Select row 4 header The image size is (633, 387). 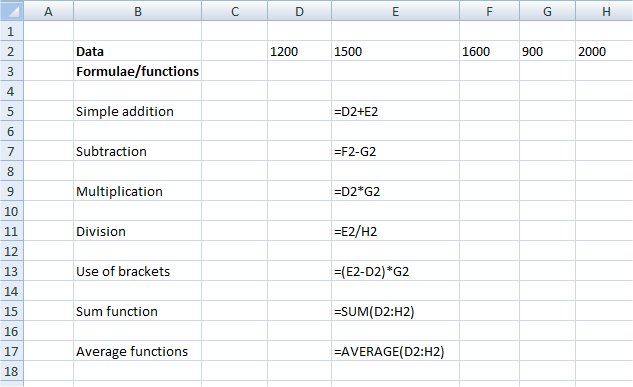[12, 91]
